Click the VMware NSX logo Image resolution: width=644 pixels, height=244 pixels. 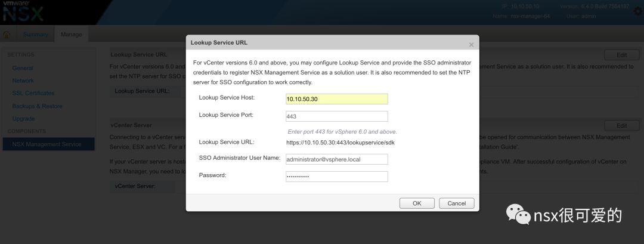click(23, 11)
